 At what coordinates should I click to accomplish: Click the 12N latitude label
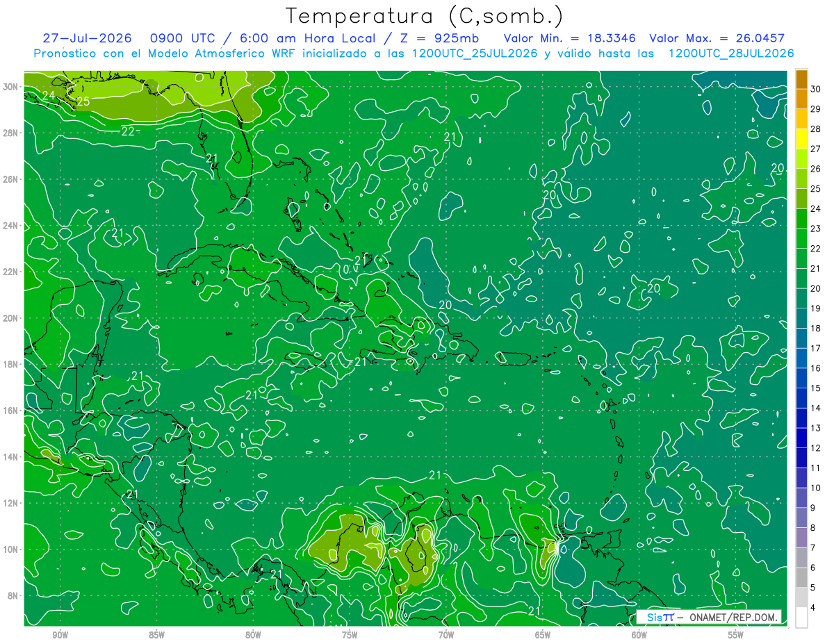[x=10, y=503]
